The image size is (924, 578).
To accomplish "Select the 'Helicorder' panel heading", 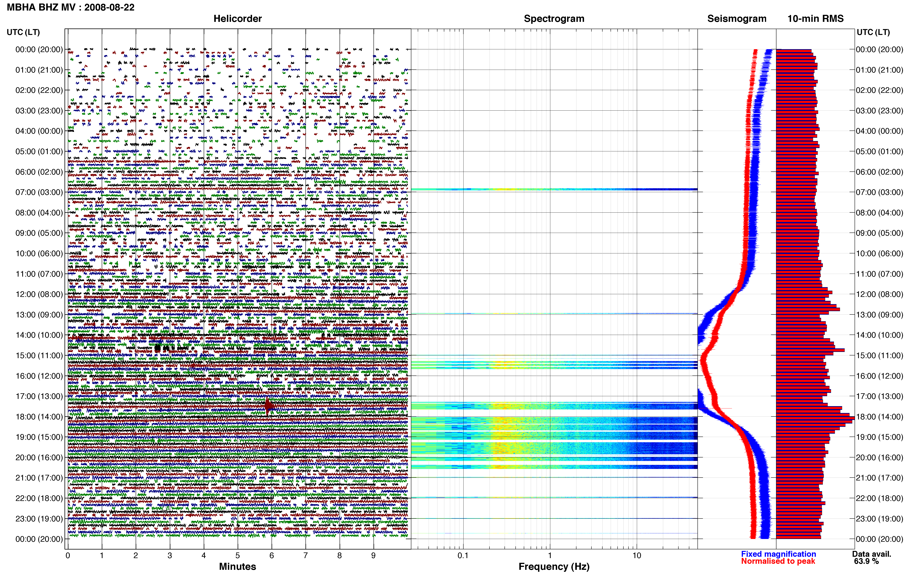I will pyautogui.click(x=238, y=18).
